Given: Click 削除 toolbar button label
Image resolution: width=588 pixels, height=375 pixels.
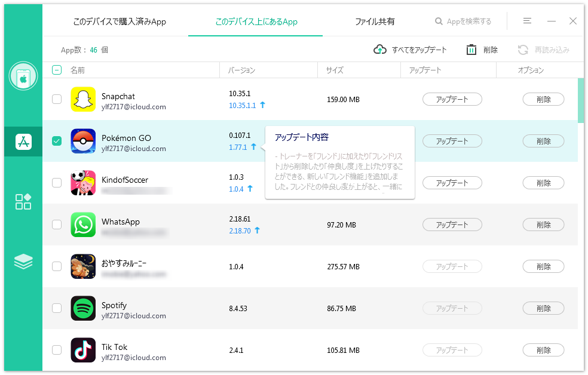Looking at the screenshot, I should click(491, 50).
